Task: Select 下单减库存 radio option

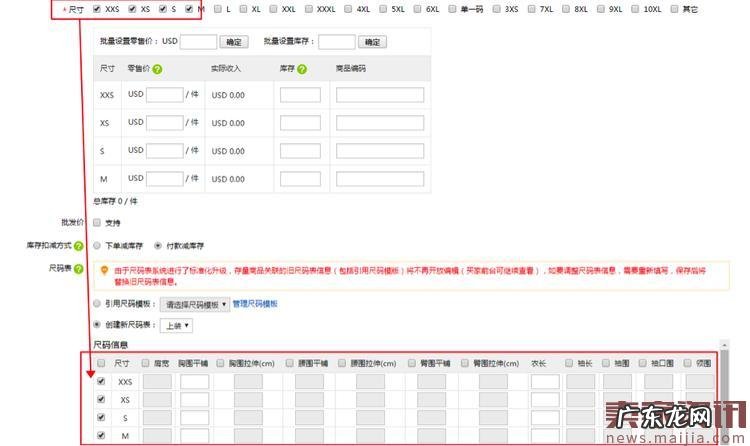Action: coord(97,245)
